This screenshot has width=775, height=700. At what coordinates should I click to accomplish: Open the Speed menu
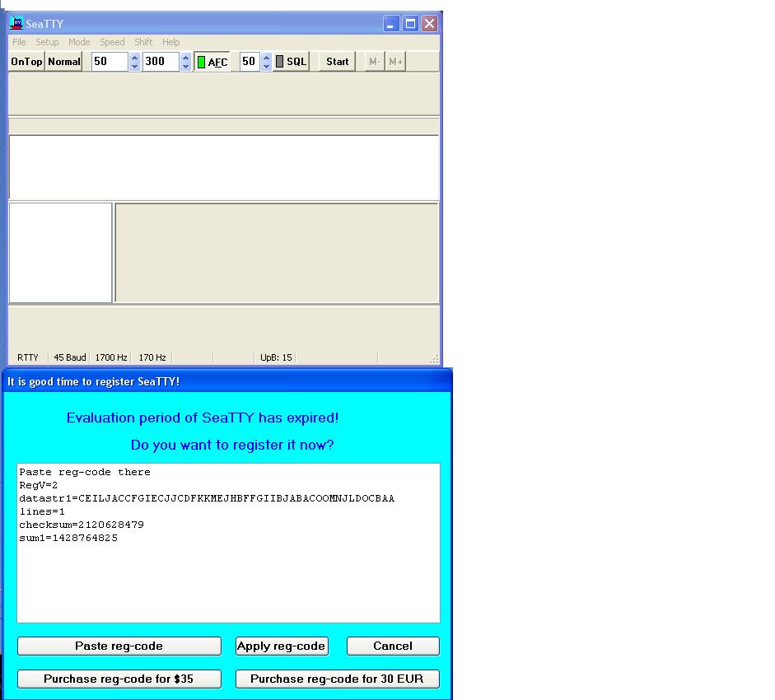tap(112, 42)
